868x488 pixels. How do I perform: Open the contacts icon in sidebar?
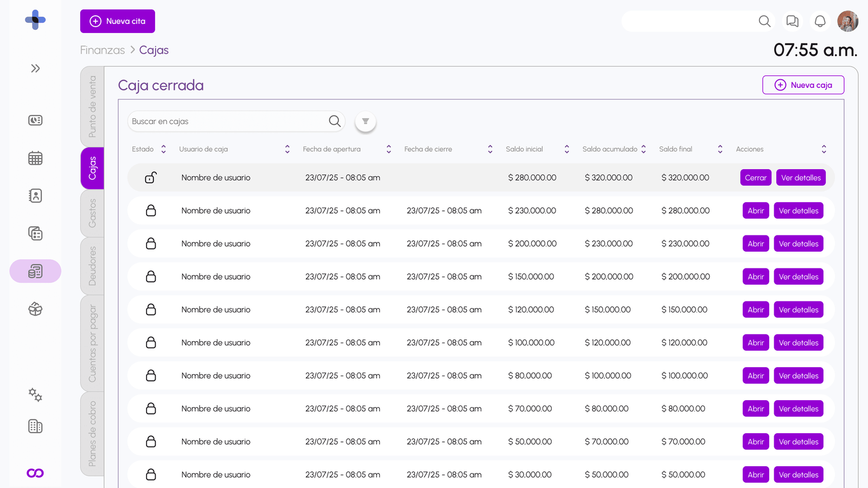(x=35, y=196)
